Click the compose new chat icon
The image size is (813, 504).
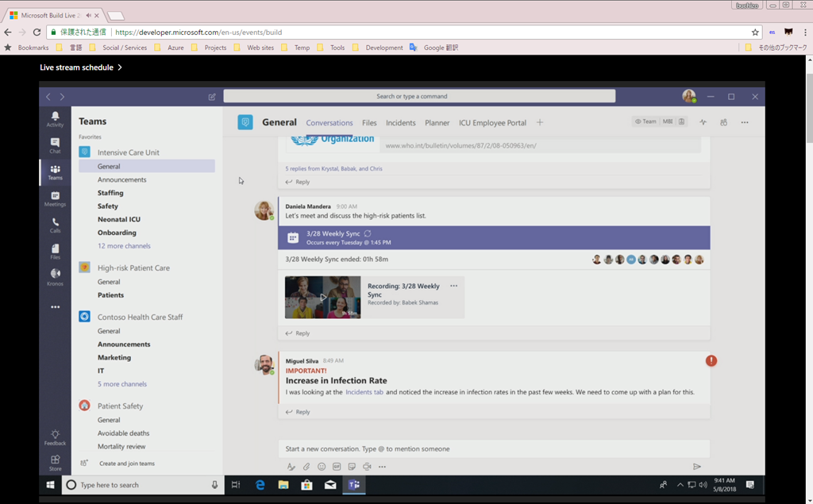pyautogui.click(x=212, y=97)
